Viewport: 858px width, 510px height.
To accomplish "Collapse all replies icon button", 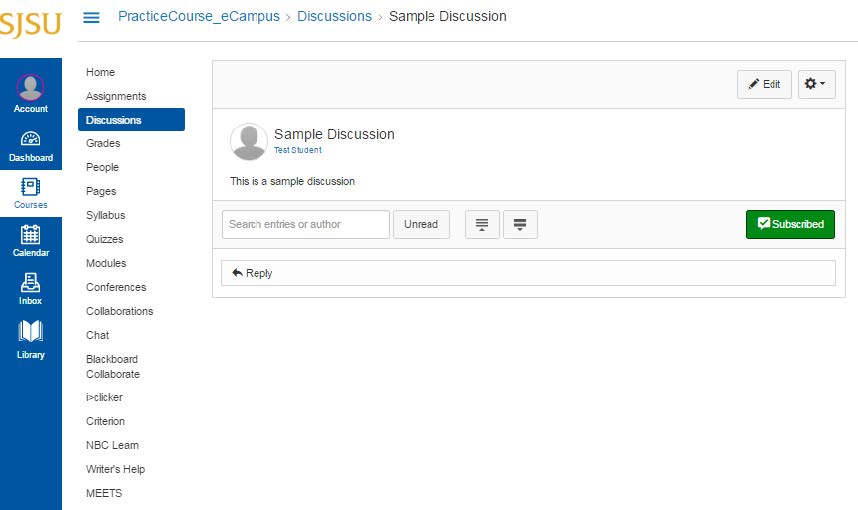I will pos(482,225).
